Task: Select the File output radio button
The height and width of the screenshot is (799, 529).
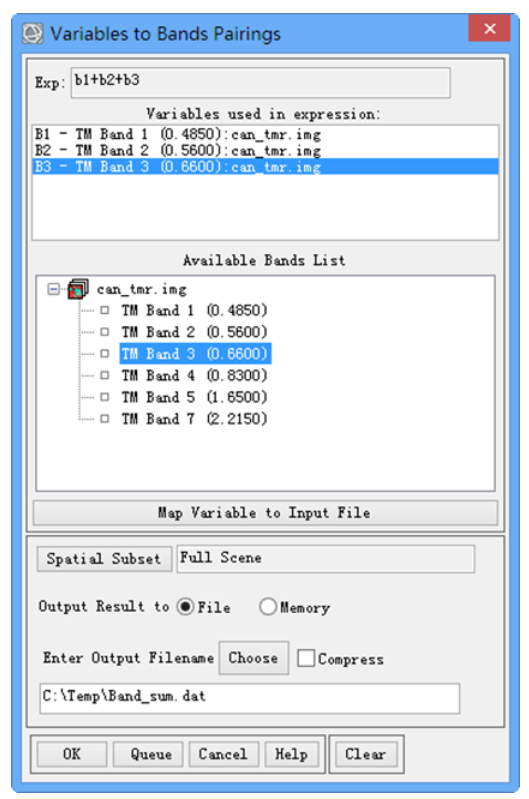Action: (186, 607)
